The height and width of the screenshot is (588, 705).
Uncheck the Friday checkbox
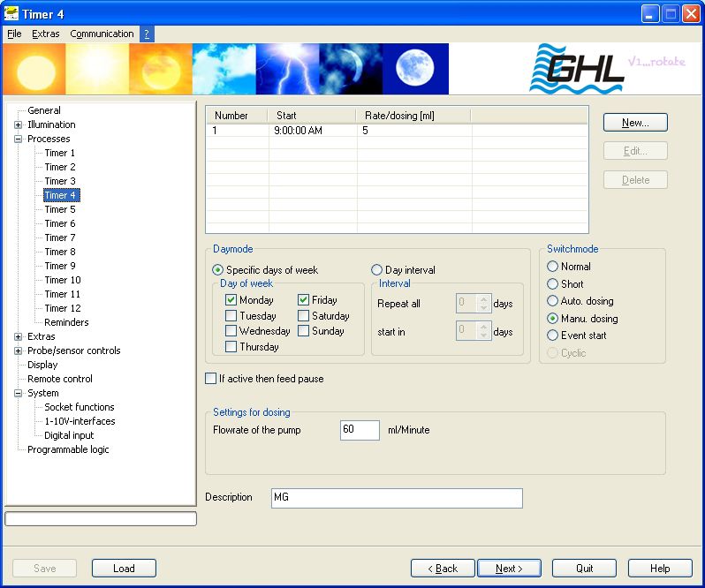304,300
